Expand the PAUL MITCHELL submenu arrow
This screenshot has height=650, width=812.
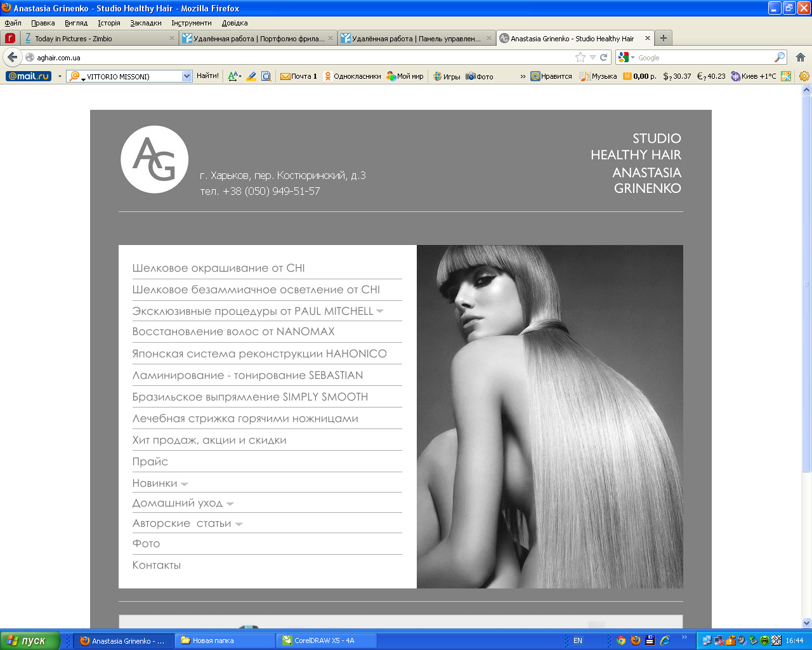click(x=379, y=311)
